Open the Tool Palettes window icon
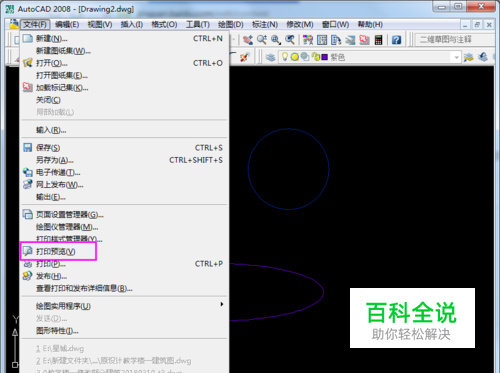The image size is (500, 373). click(x=336, y=40)
